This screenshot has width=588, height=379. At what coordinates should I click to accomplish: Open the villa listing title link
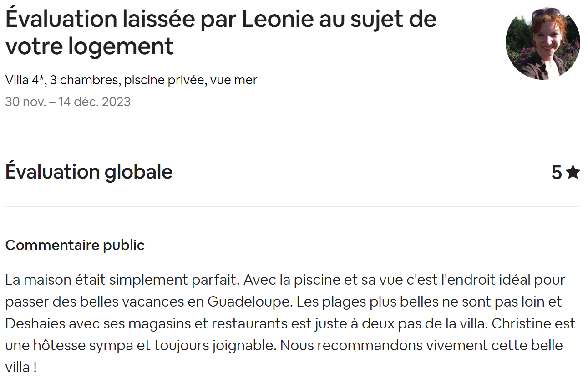pos(131,80)
